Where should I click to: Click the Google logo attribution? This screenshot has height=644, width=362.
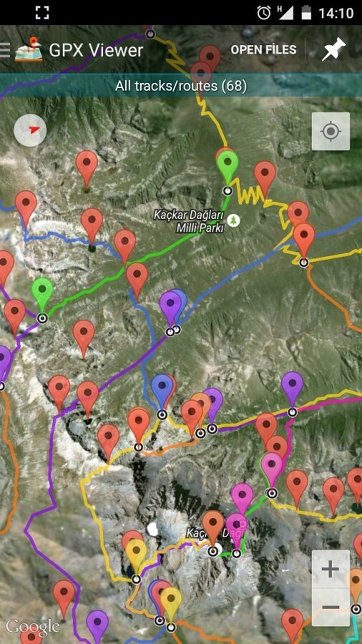pos(32,627)
